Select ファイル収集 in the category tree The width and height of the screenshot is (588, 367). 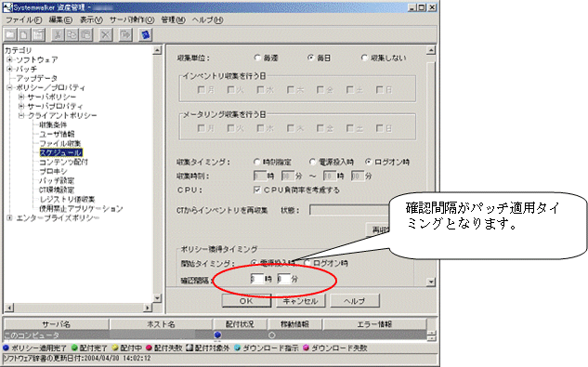coord(60,143)
